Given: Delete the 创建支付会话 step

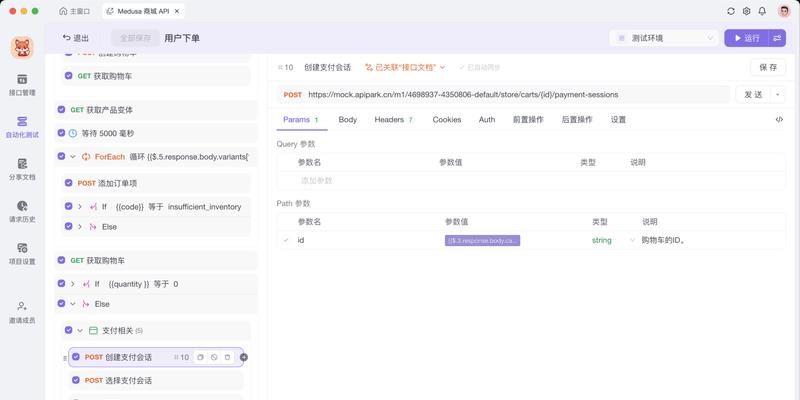Looking at the screenshot, I should click(228, 357).
